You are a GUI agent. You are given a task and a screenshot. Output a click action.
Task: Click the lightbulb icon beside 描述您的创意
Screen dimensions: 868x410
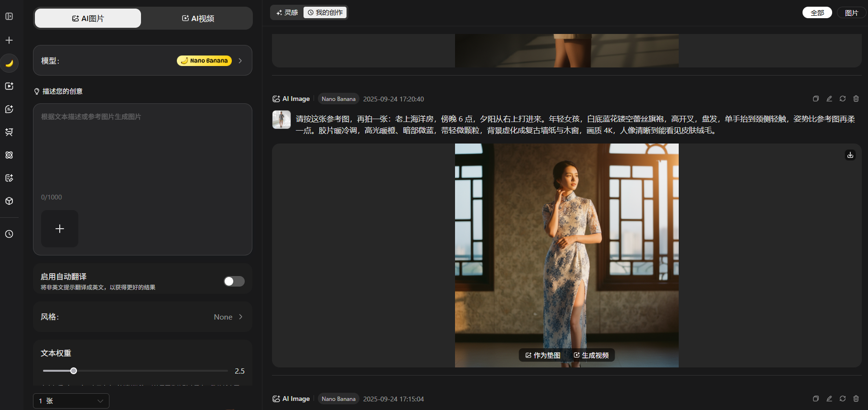point(37,91)
